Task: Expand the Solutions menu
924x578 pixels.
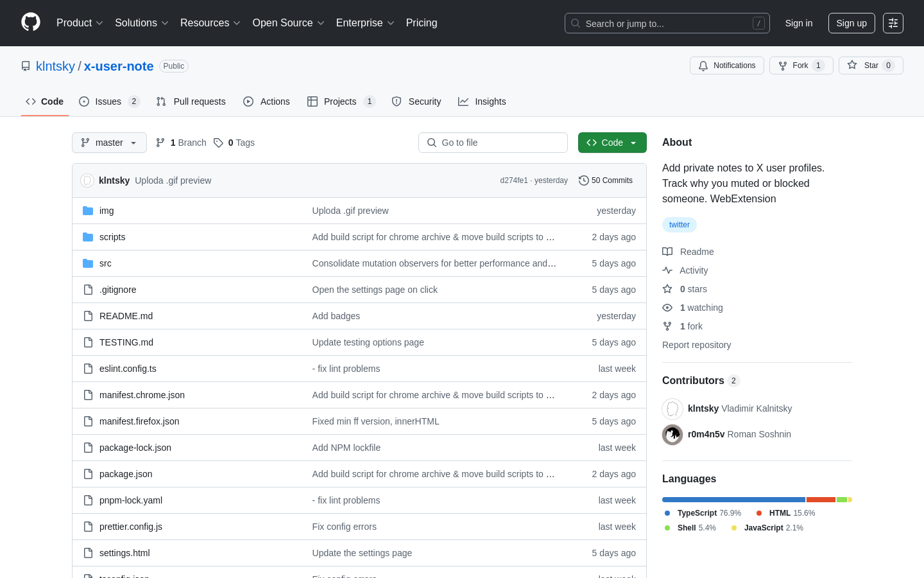Action: point(142,23)
